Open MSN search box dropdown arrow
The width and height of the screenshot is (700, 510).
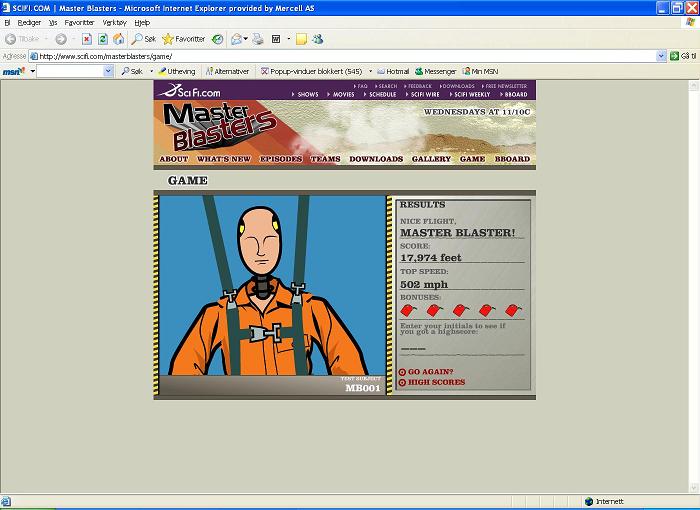[108, 71]
